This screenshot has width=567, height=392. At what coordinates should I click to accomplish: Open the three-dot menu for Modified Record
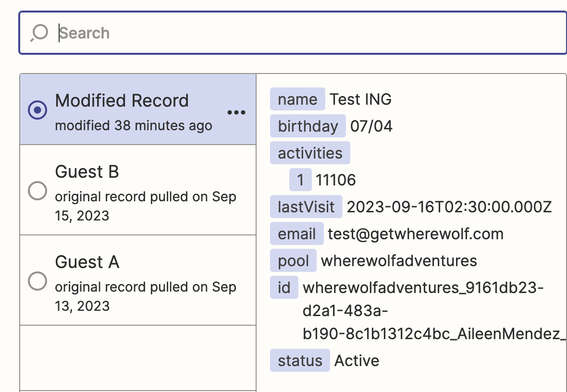236,112
